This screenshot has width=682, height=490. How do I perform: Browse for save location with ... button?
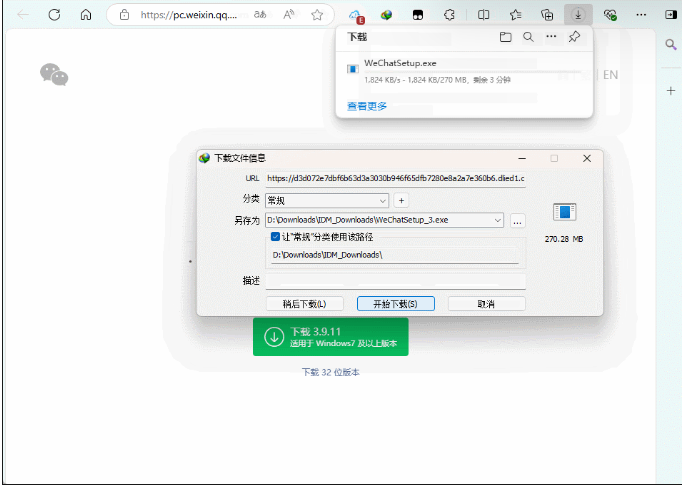[x=517, y=221]
